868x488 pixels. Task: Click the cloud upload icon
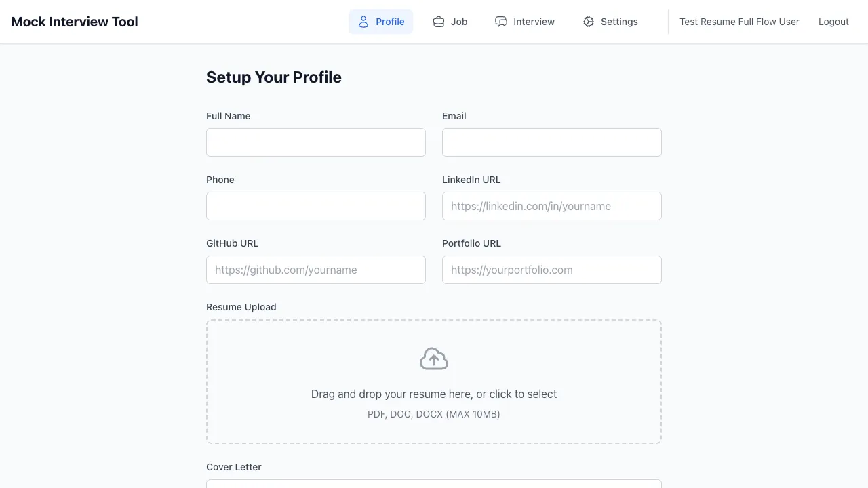click(434, 359)
